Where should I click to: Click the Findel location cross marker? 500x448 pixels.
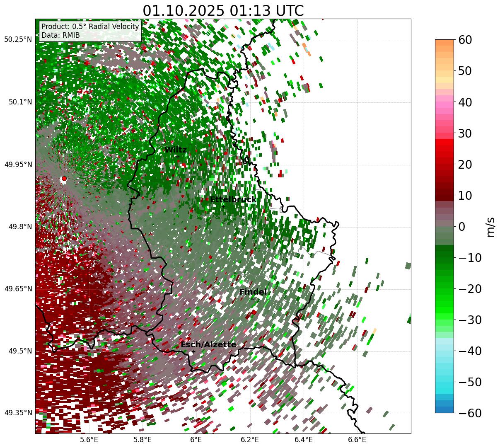253,299
